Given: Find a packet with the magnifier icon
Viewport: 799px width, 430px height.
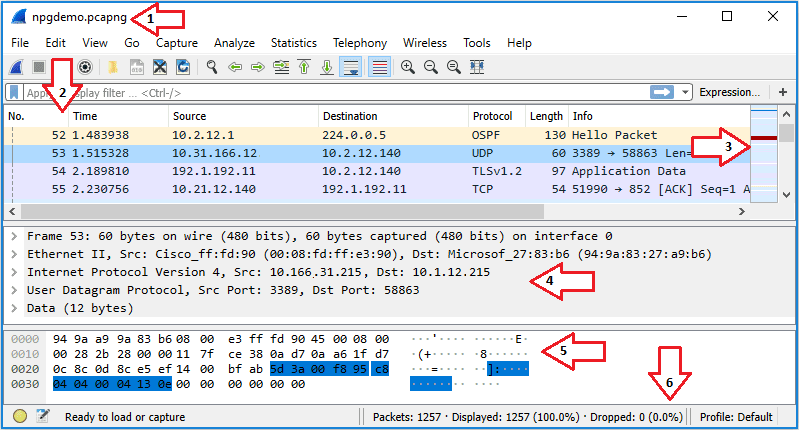Looking at the screenshot, I should coord(211,67).
